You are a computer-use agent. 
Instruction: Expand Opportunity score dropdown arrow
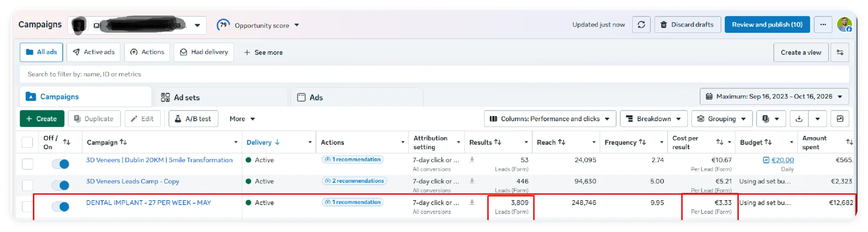[x=297, y=25]
